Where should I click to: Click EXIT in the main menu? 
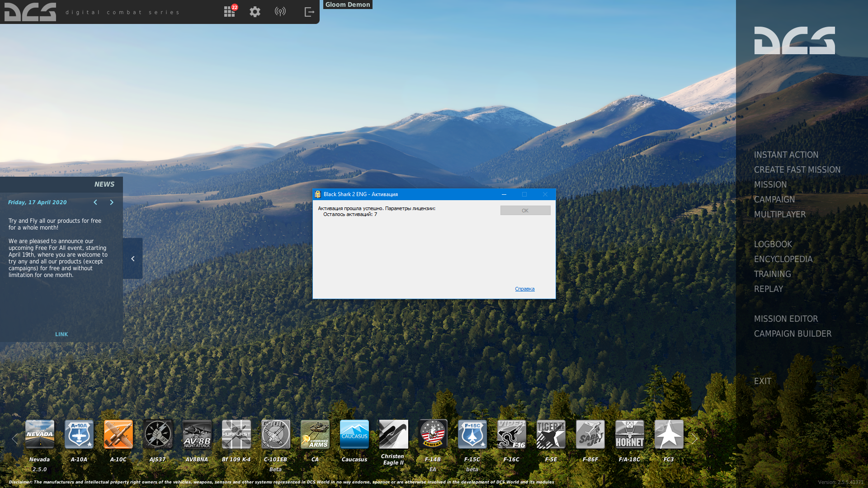(763, 381)
